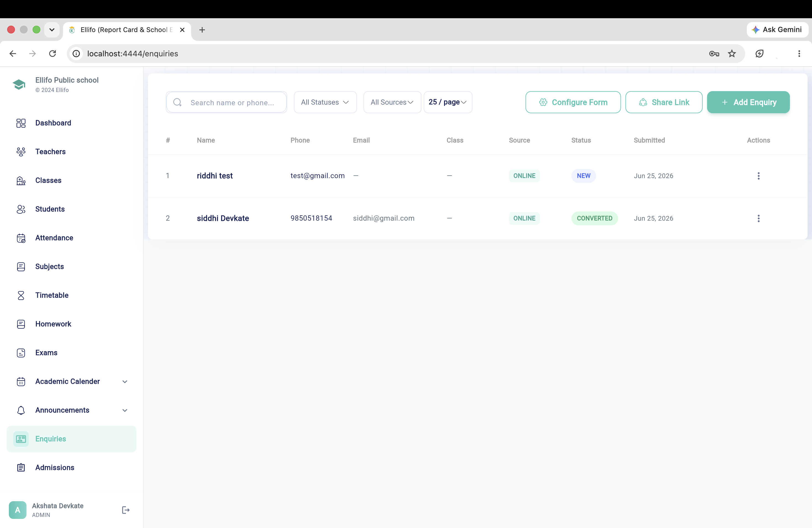The image size is (812, 528).
Task: Click the Academic Calender calendar icon
Action: click(x=21, y=381)
